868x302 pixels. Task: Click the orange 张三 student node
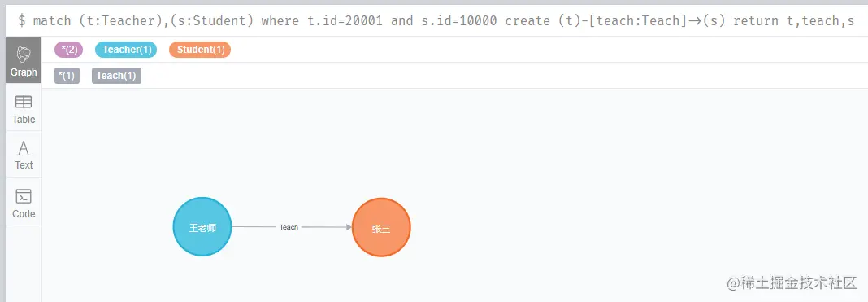click(381, 227)
